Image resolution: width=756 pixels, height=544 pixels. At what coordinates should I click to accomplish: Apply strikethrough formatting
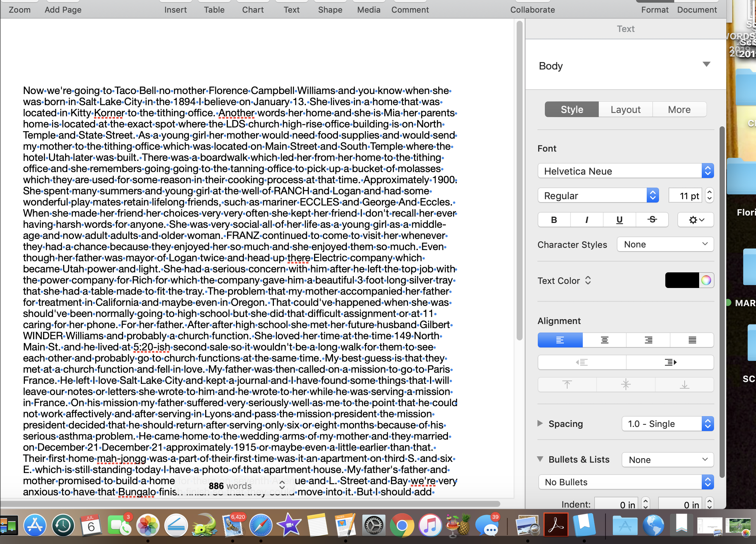click(x=652, y=220)
